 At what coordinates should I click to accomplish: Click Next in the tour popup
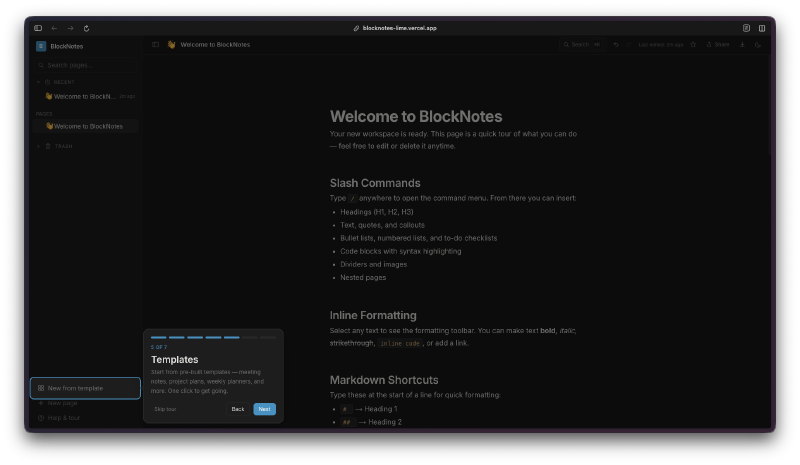(x=264, y=409)
